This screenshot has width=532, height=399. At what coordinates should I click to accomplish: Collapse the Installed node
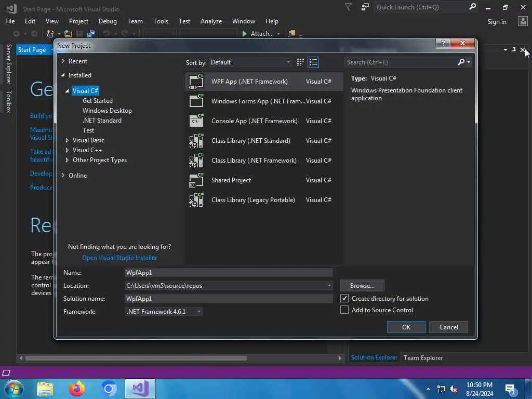(63, 75)
